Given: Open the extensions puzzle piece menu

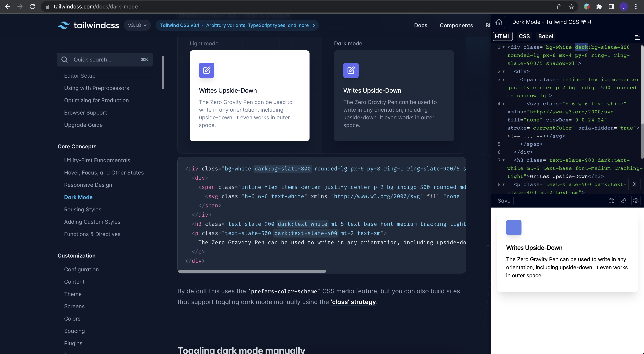Looking at the screenshot, I should click(599, 7).
